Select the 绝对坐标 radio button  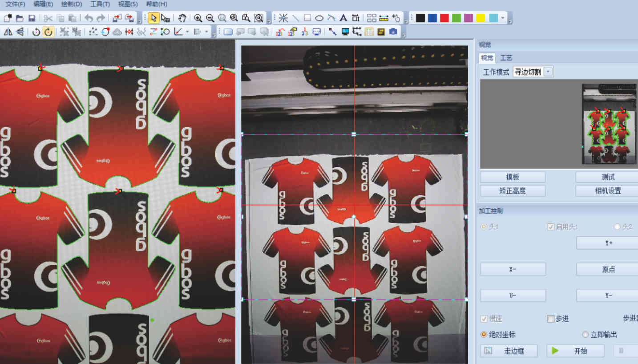tap(484, 334)
